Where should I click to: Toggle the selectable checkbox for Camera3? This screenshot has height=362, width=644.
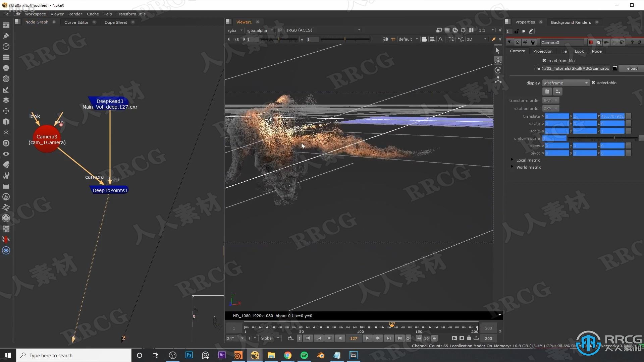594,83
